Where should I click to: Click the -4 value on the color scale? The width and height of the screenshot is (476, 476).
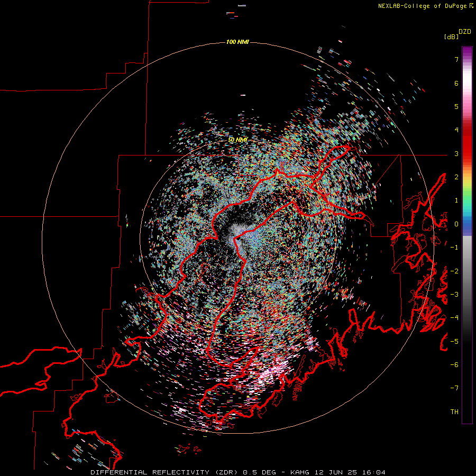pyautogui.click(x=454, y=317)
